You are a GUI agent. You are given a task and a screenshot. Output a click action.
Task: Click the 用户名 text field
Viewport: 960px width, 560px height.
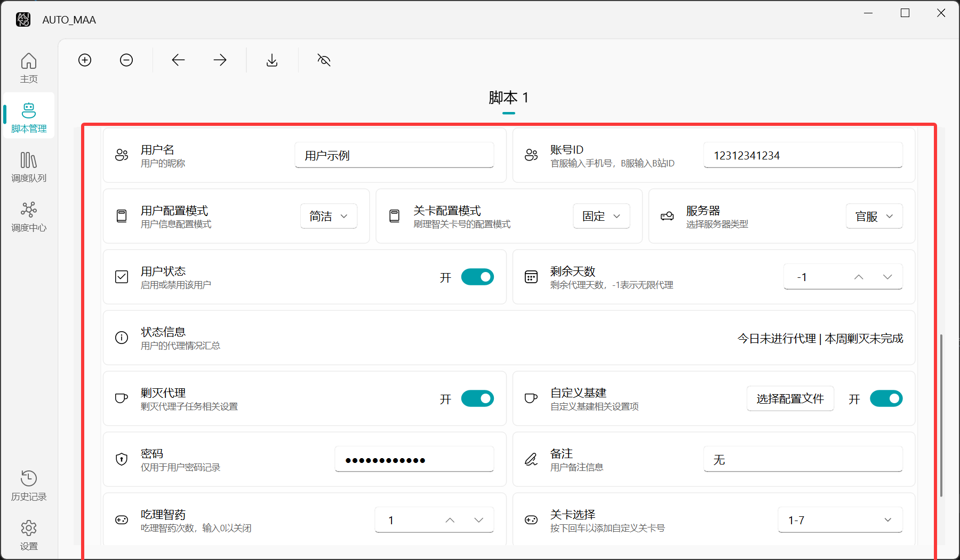pos(394,155)
